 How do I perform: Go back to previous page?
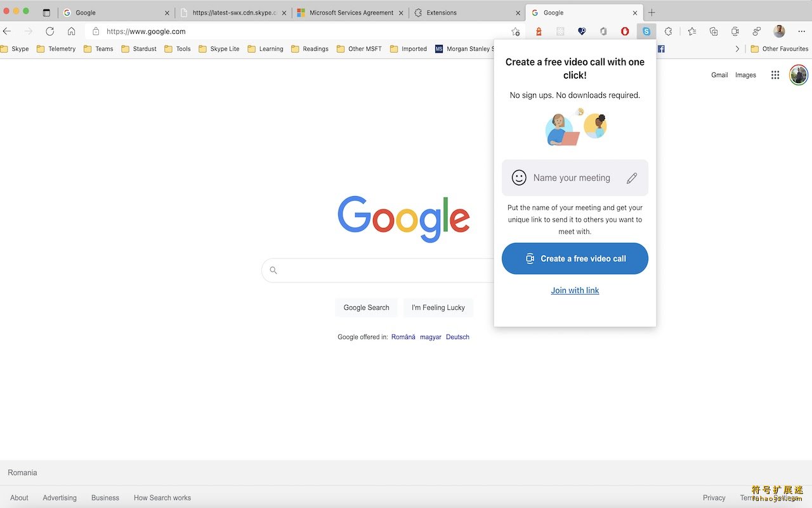(x=7, y=31)
